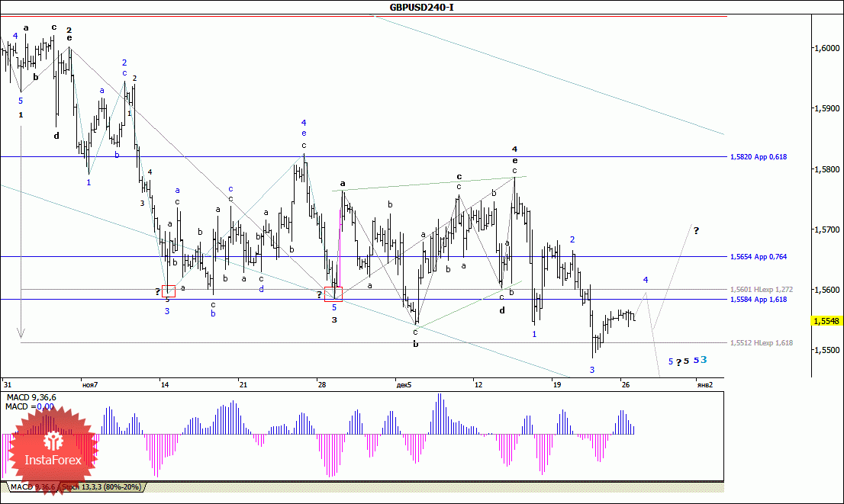Click the GBPUSD240-I chart title
This screenshot has height=504, width=844.
point(421,7)
